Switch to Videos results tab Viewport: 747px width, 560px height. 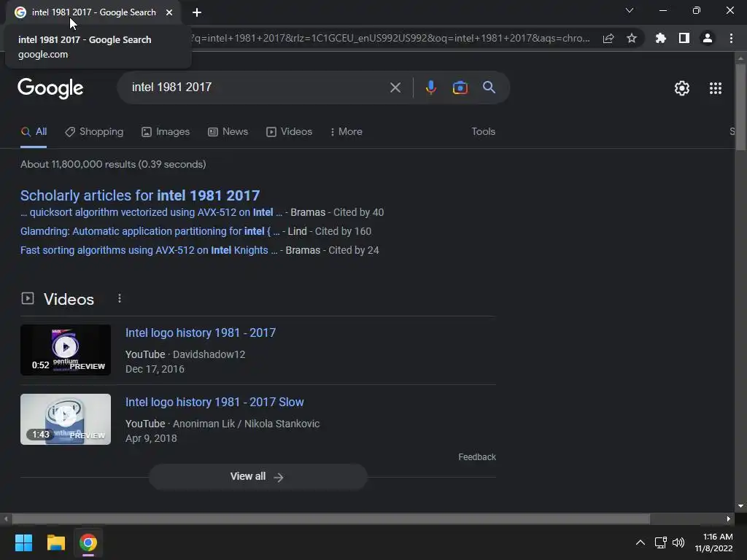point(289,132)
